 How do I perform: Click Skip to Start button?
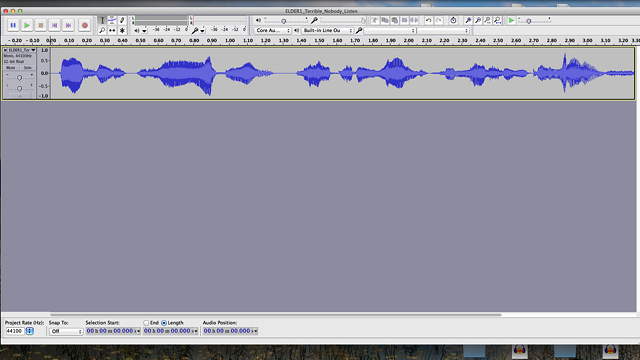pyautogui.click(x=54, y=25)
